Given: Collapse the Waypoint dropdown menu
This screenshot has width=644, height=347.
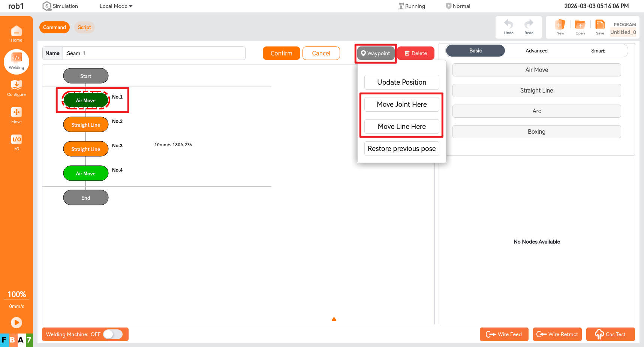Looking at the screenshot, I should tap(376, 53).
